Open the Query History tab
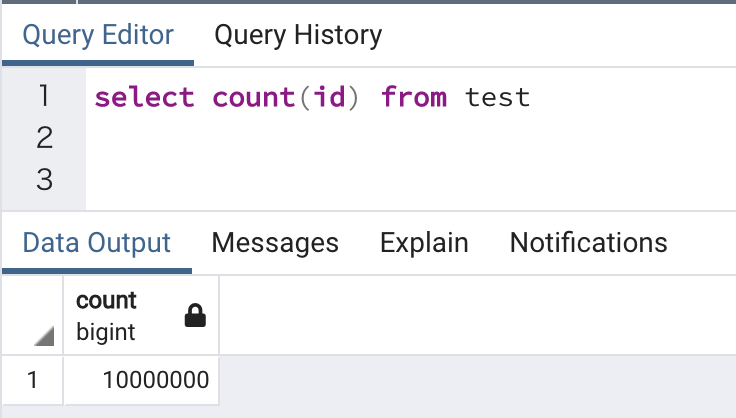This screenshot has width=736, height=418. [x=298, y=36]
